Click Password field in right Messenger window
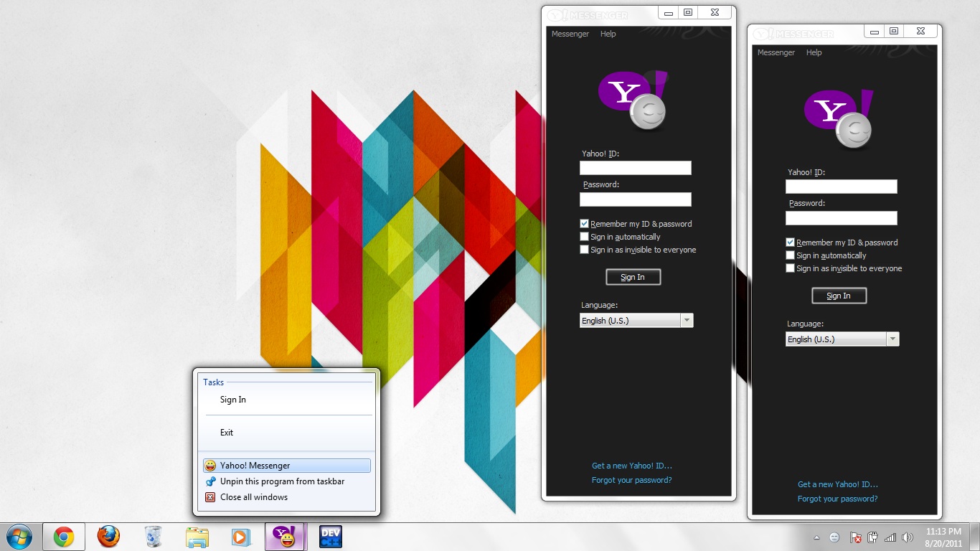The width and height of the screenshot is (980, 551). (842, 218)
